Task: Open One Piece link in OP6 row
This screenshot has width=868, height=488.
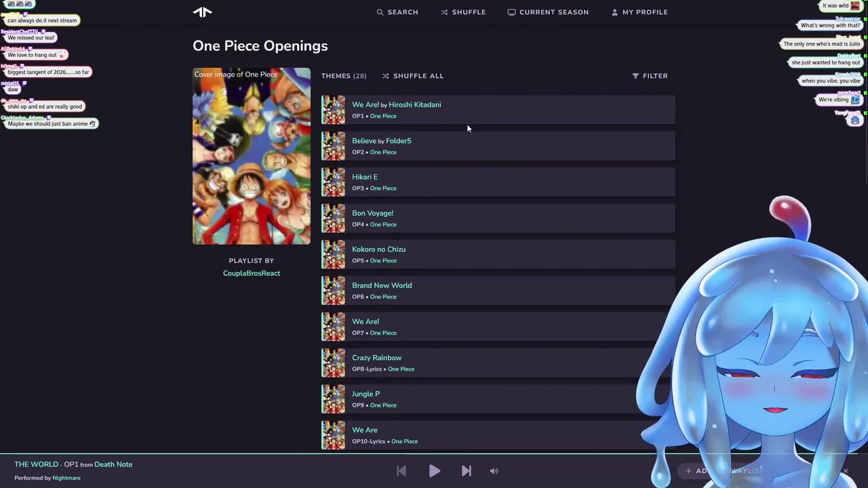Action: click(x=383, y=297)
